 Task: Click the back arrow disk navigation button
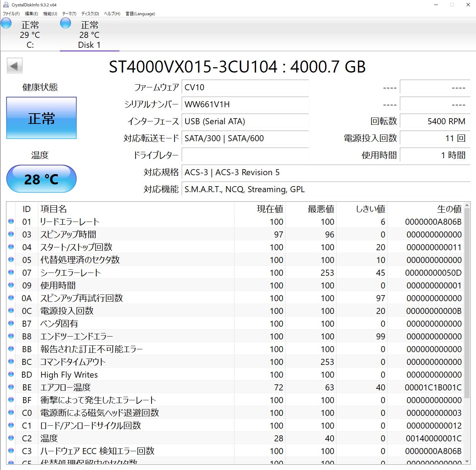tap(15, 66)
